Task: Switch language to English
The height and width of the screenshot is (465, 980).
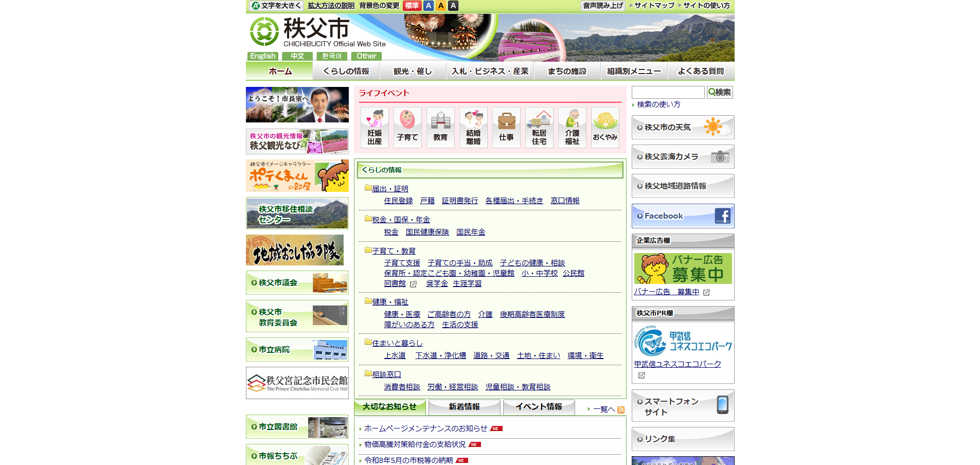Action: (x=263, y=56)
